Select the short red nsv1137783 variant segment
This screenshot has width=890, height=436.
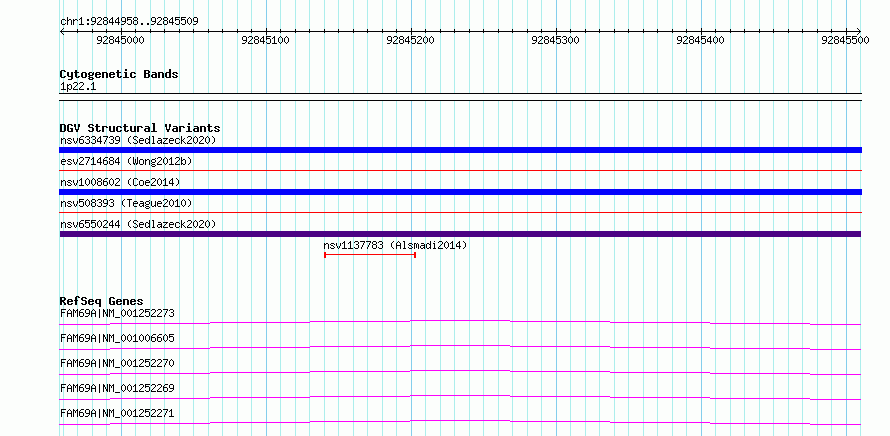tap(370, 255)
